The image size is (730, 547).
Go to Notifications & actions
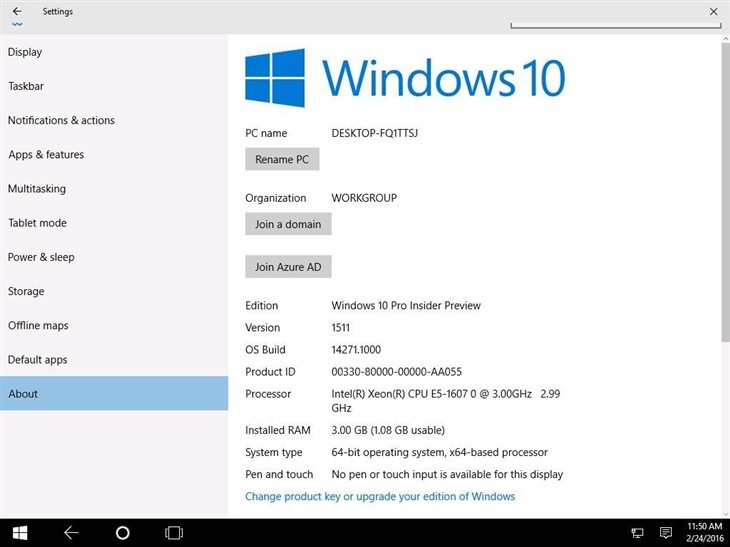(x=61, y=120)
